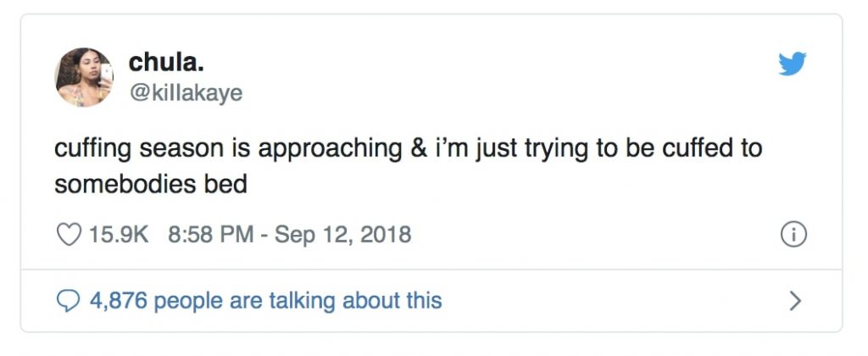Click the 15.9K likes count
This screenshot has height=356, width=868.
(x=119, y=234)
